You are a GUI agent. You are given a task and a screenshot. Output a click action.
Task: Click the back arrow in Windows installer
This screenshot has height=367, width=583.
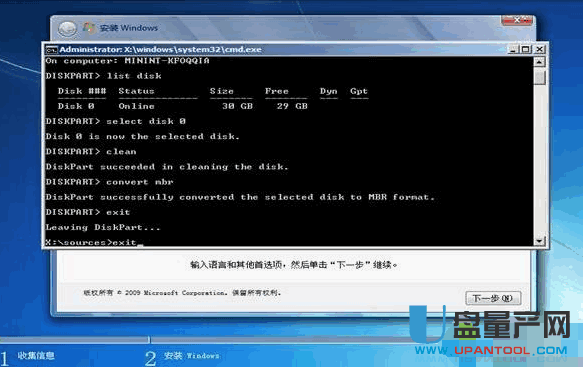pyautogui.click(x=67, y=28)
